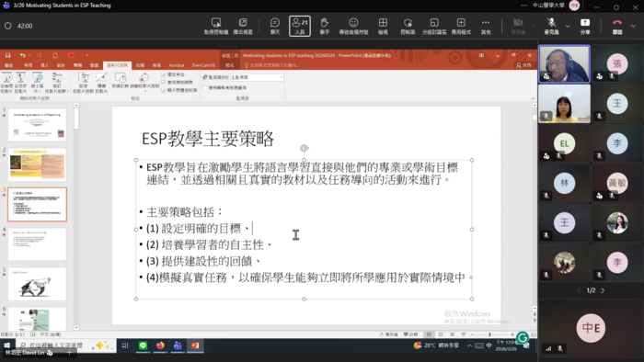Viewport: 644px width, 362px height.
Task: Click the Grammarly icon near the status bar
Action: coord(523,338)
